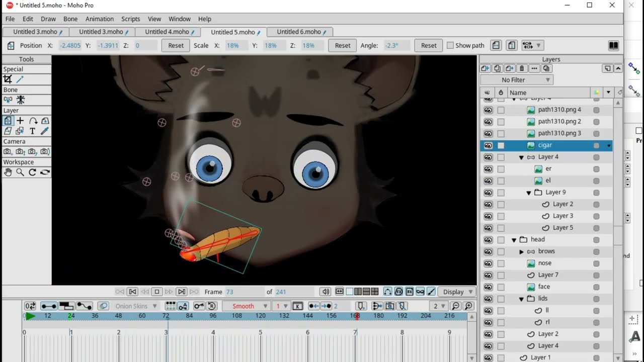Toggle visibility of the head layer
The width and height of the screenshot is (644, 362).
(x=488, y=240)
